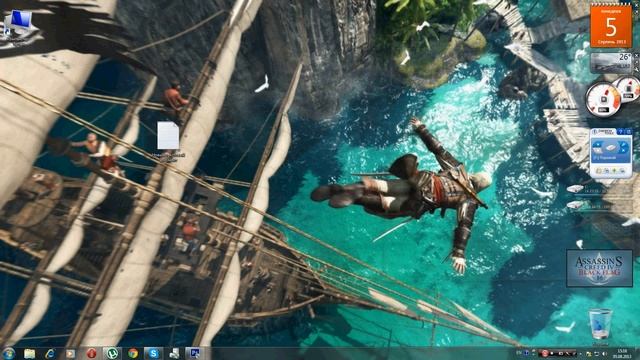
Task: Open the network icon in the system tray
Action: 597,353
